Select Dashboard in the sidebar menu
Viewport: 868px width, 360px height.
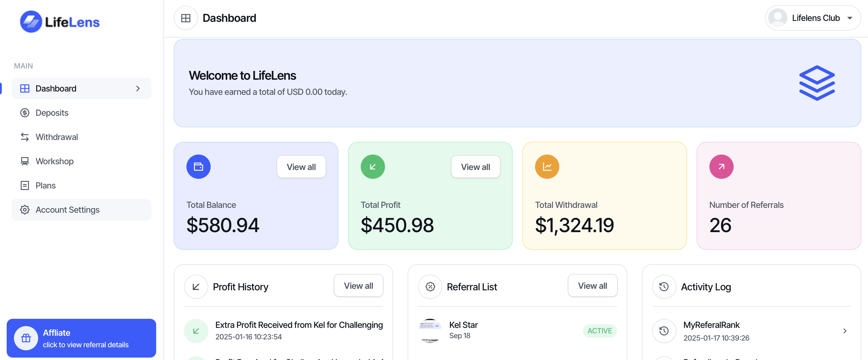[x=81, y=88]
